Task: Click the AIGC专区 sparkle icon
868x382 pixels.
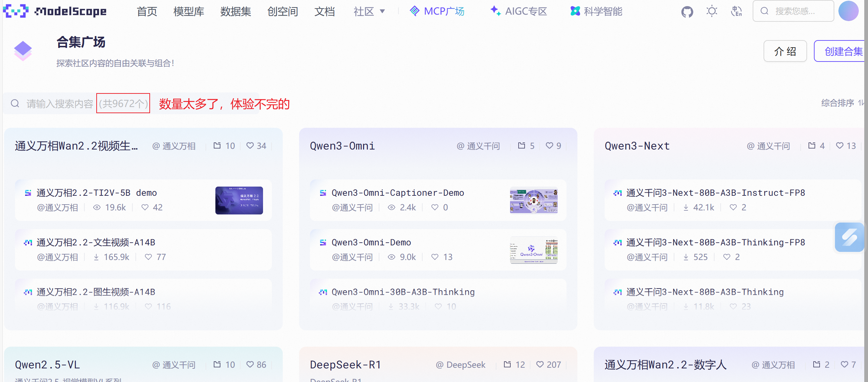Action: click(495, 11)
